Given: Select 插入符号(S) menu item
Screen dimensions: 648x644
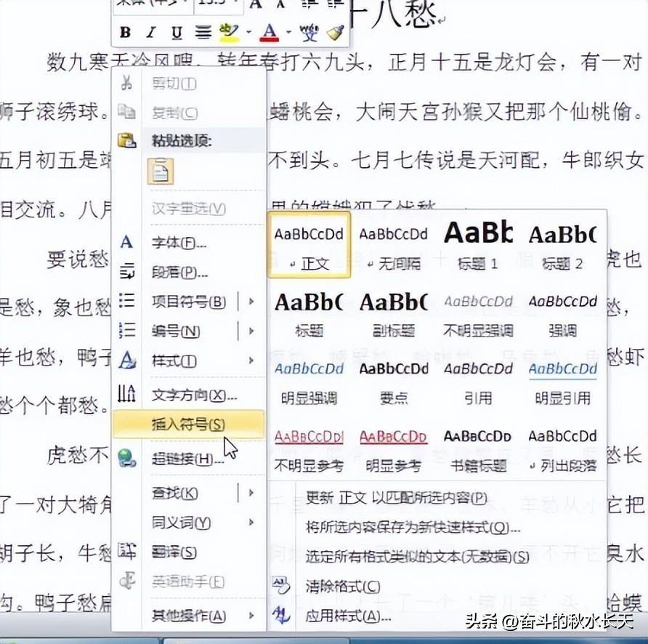Looking at the screenshot, I should (x=188, y=424).
